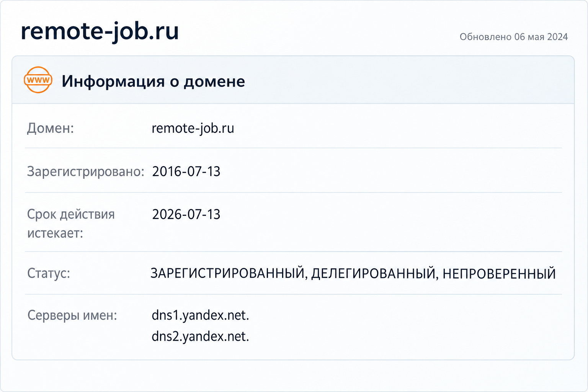Select the registration date 2016-07-13
This screenshot has height=392, width=588.
pos(186,171)
